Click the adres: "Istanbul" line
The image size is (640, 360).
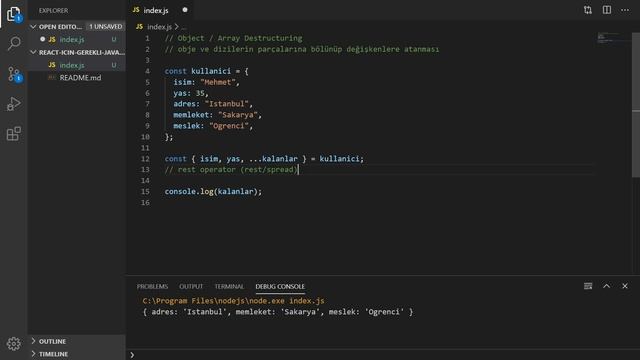[x=213, y=104]
